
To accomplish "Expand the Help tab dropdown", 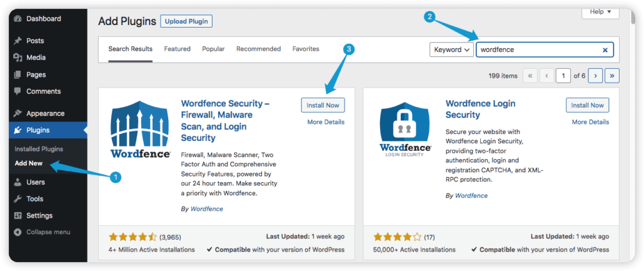I will (600, 12).
